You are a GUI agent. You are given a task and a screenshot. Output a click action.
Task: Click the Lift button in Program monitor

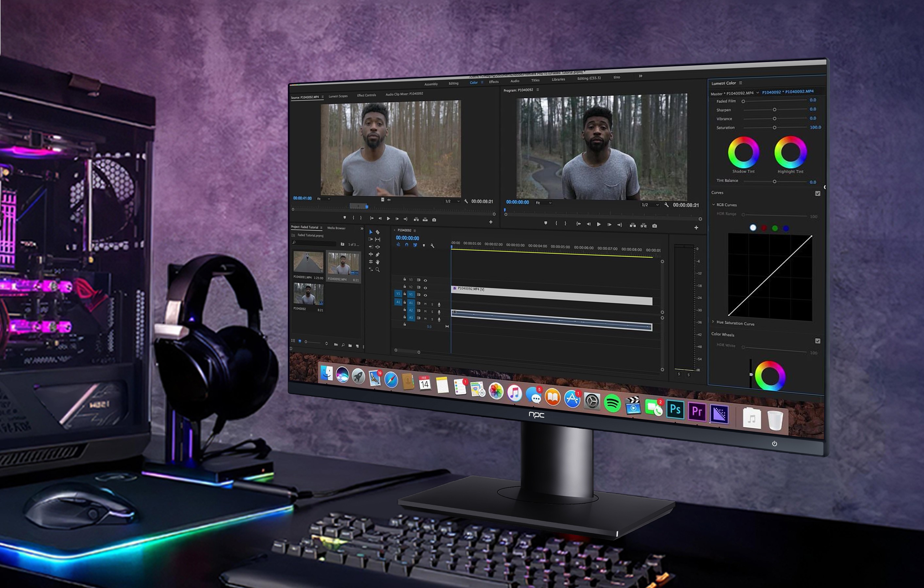point(633,225)
